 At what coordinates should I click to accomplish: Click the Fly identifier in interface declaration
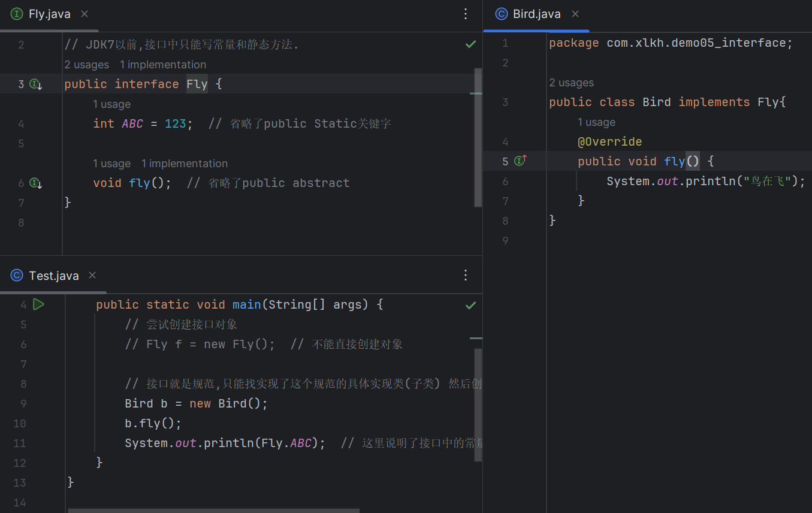tap(197, 84)
